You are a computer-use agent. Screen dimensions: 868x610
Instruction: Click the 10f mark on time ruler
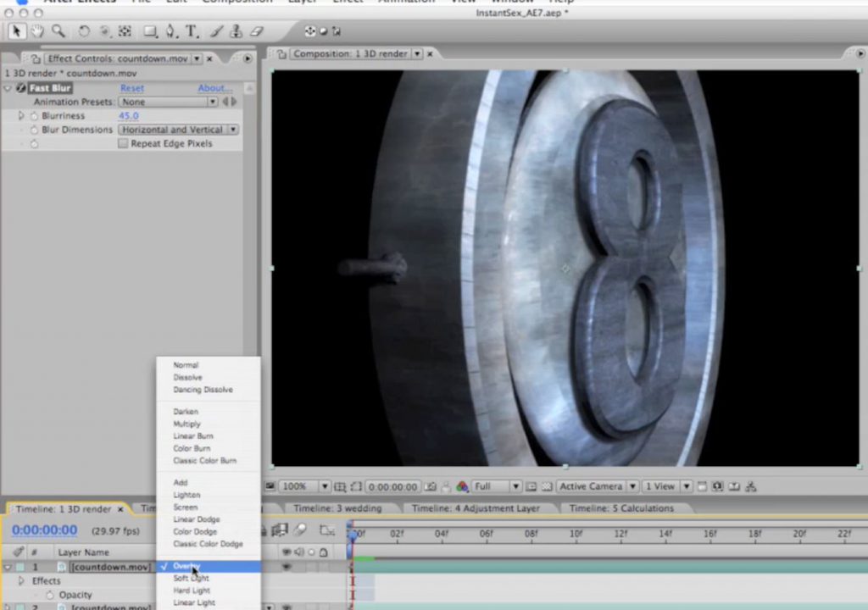pos(576,534)
